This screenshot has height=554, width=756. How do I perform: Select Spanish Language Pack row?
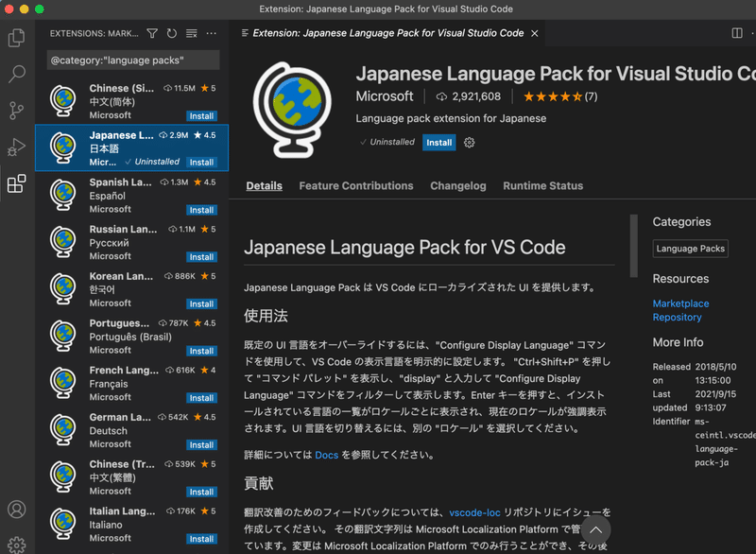tap(131, 196)
